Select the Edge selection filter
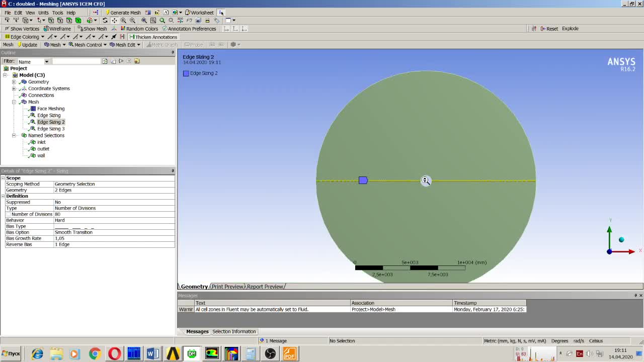Screen dimensions: 644x362 60,21
